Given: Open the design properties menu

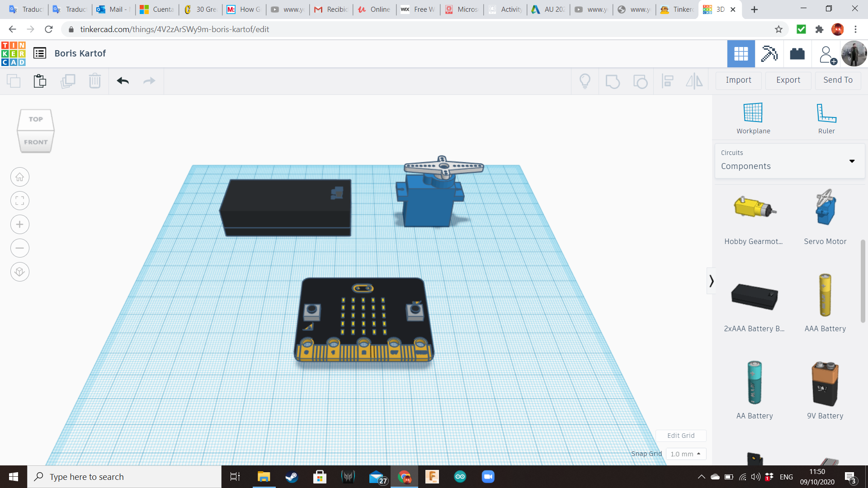Looking at the screenshot, I should click(x=40, y=53).
